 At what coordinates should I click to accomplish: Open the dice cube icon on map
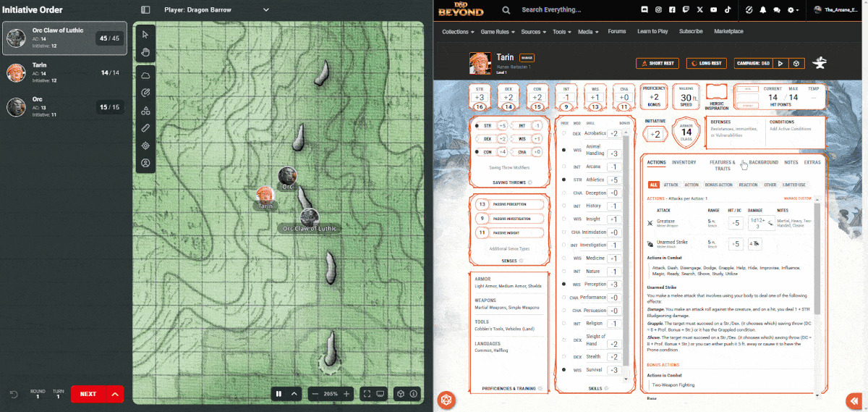399,394
